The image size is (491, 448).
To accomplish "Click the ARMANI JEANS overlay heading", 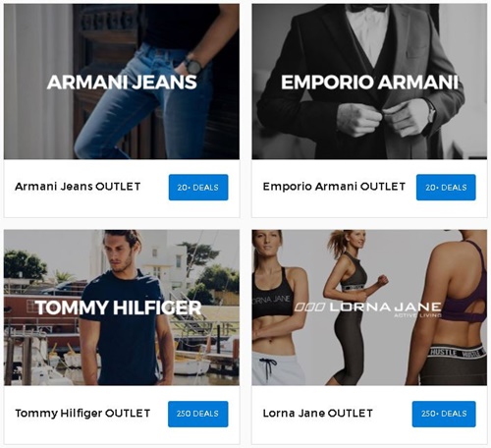I will pos(122,83).
